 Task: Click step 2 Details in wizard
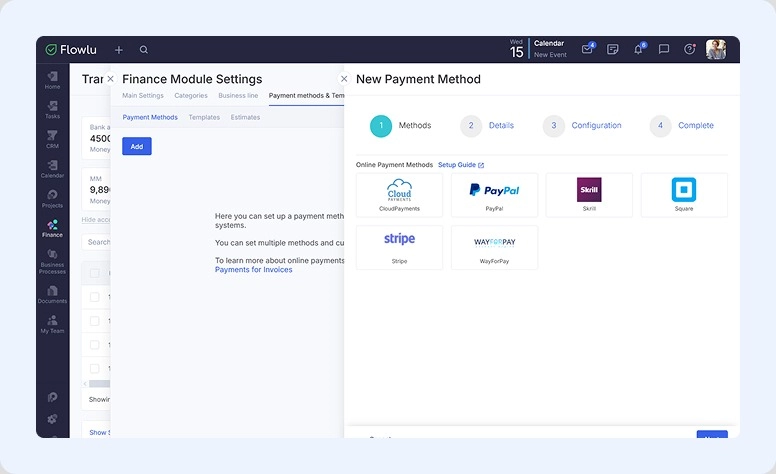click(x=487, y=126)
